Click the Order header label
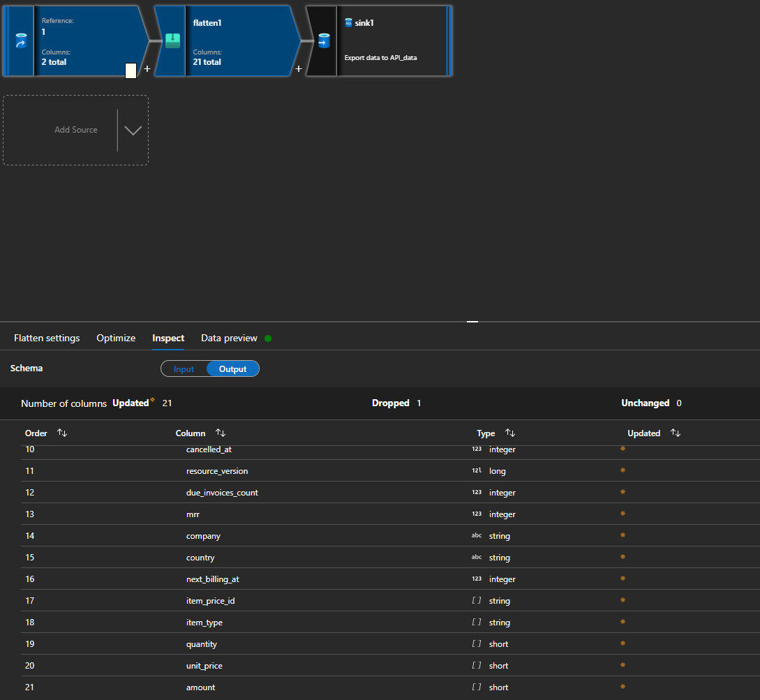This screenshot has width=760, height=700. (x=36, y=433)
